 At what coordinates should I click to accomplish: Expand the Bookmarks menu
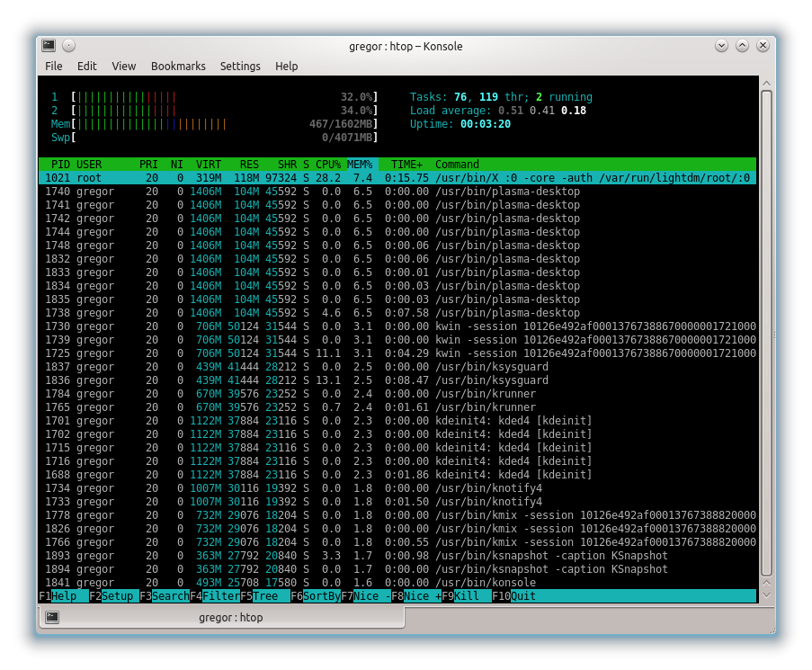point(178,67)
